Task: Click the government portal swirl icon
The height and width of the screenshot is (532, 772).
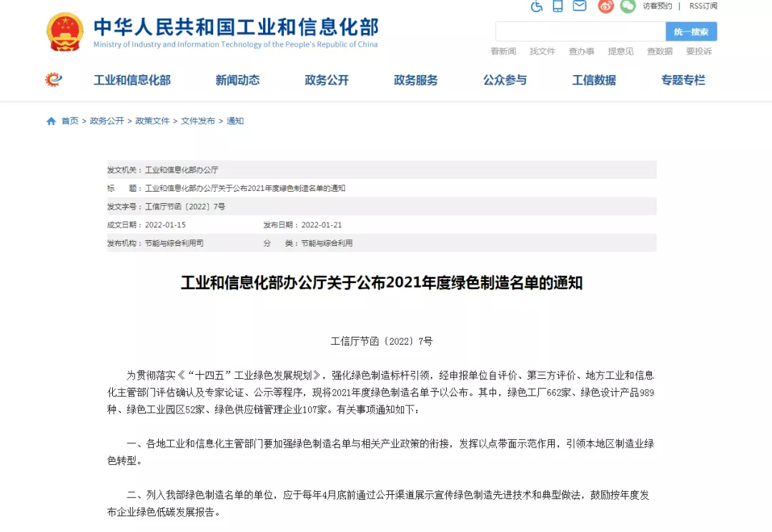Action: (x=54, y=80)
